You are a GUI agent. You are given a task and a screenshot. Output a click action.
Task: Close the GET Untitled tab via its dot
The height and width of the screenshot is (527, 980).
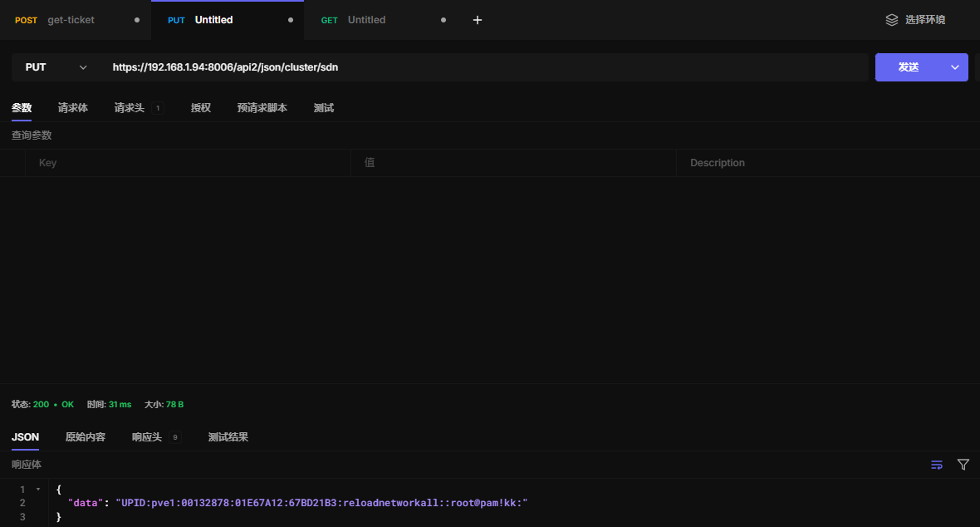(x=443, y=20)
